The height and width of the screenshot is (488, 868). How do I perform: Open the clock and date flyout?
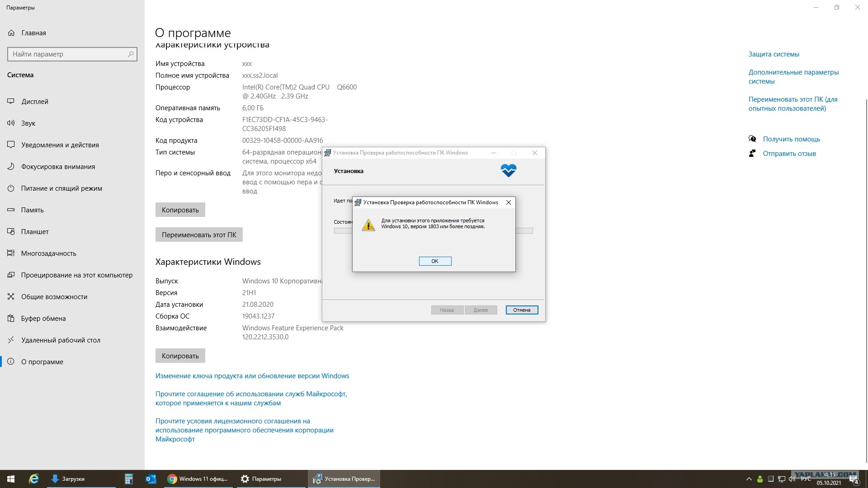point(829,479)
